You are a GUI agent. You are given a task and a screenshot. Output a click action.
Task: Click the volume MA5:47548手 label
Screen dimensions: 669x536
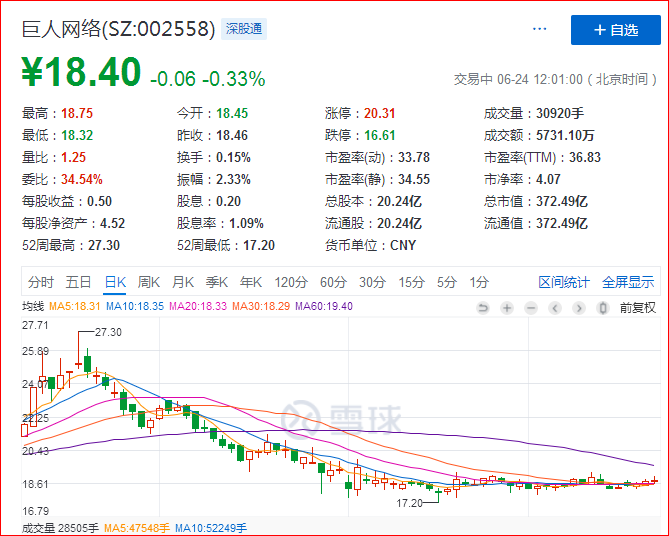click(137, 528)
